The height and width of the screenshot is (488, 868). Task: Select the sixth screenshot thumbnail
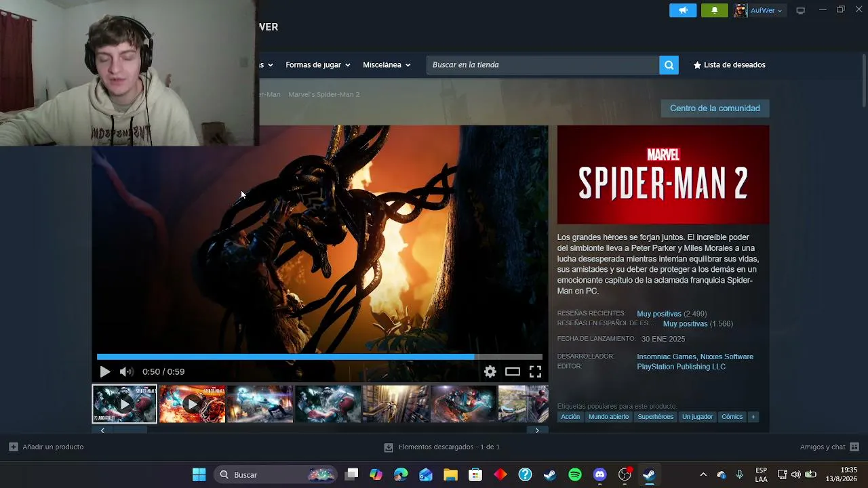(463, 404)
